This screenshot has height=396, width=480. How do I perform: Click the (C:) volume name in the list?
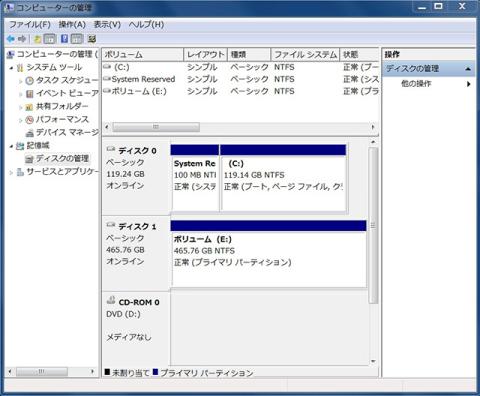tap(122, 67)
